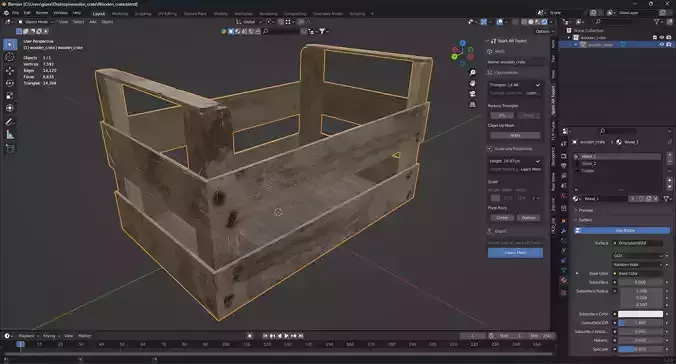Jump to timeline end
The image size is (676, 364).
(301, 336)
